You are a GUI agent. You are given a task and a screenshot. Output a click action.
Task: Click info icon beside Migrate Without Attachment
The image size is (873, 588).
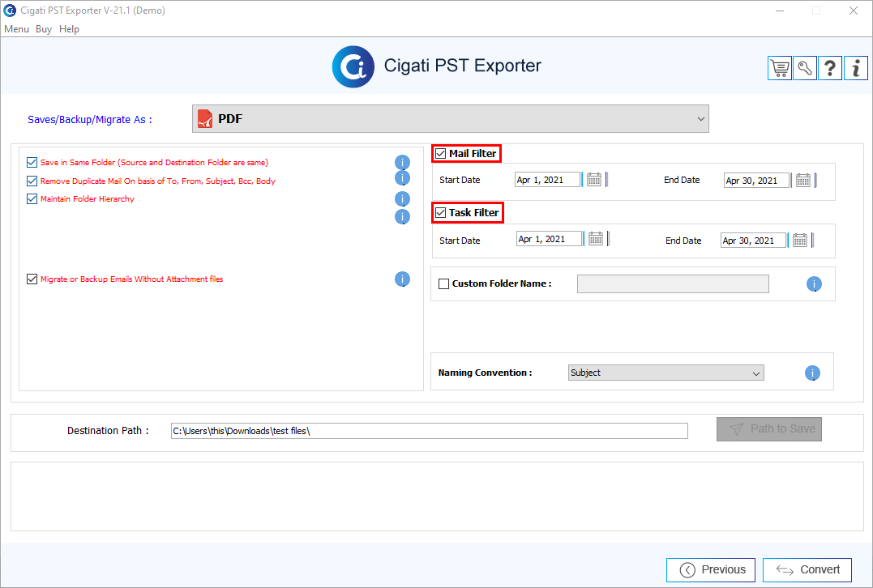[x=402, y=279]
